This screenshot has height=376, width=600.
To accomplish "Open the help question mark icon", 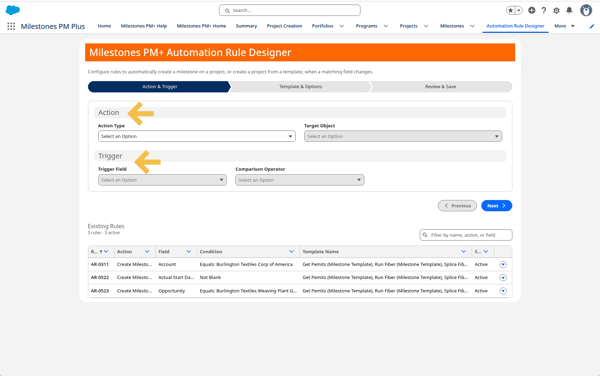I will click(544, 10).
